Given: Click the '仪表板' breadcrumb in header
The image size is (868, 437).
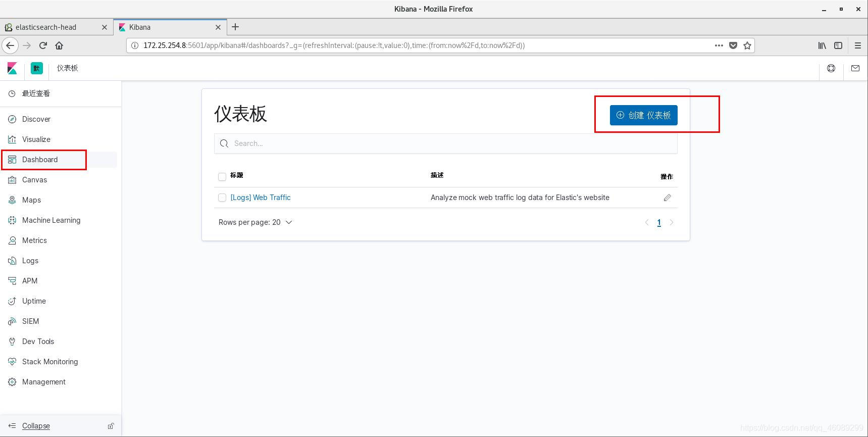Looking at the screenshot, I should [67, 68].
